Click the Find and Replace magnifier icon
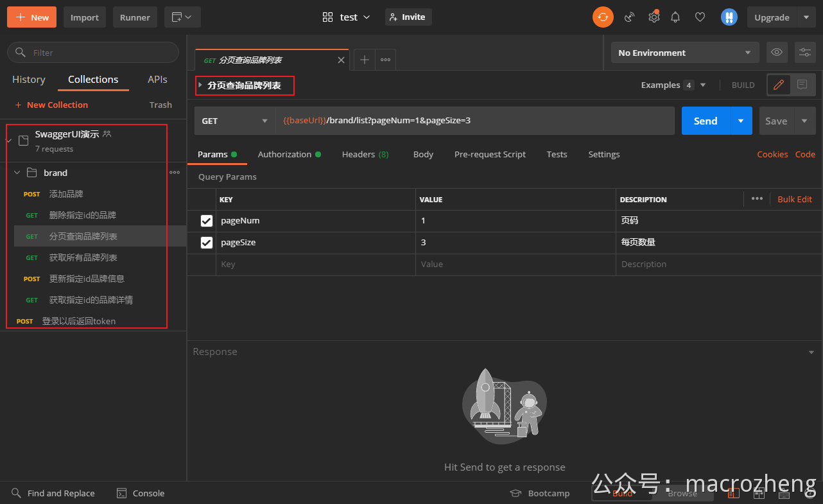823x504 pixels. click(x=16, y=493)
